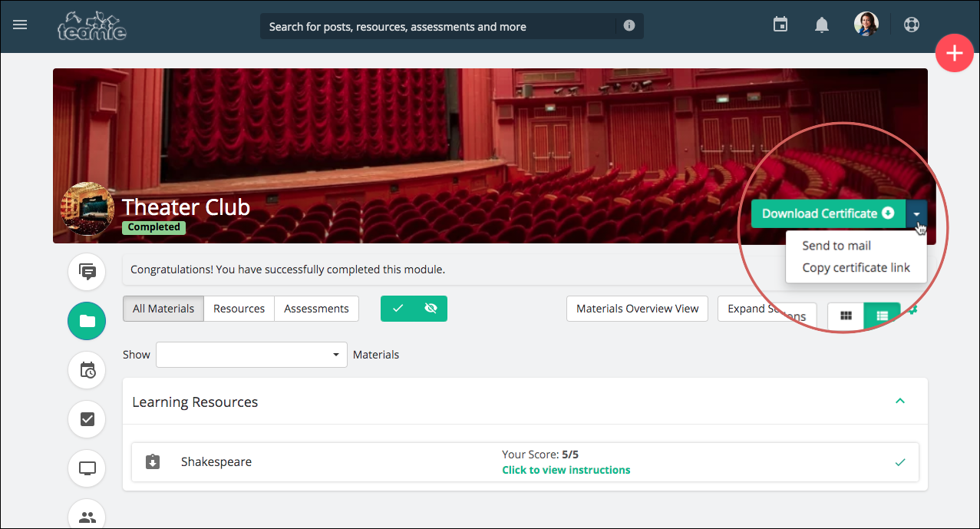Open the help lifebuoy icon
This screenshot has width=980, height=529.
click(x=911, y=25)
